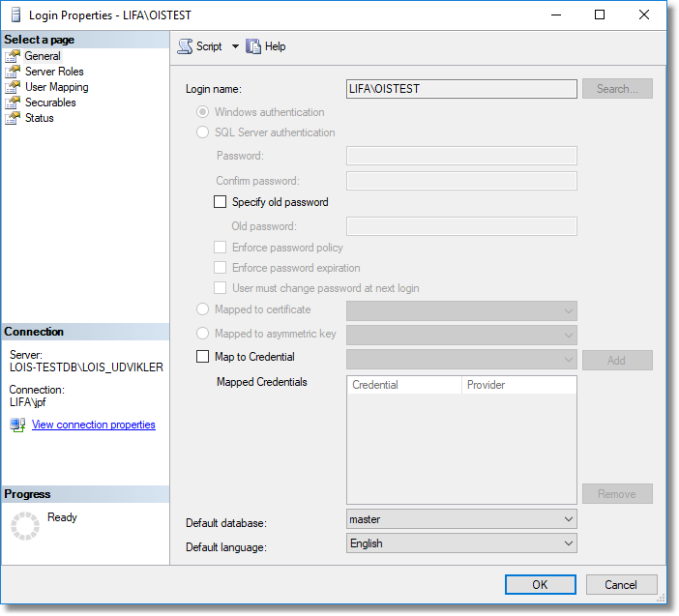This screenshot has width=679, height=616.
Task: Select the Securables page icon
Action: [13, 103]
